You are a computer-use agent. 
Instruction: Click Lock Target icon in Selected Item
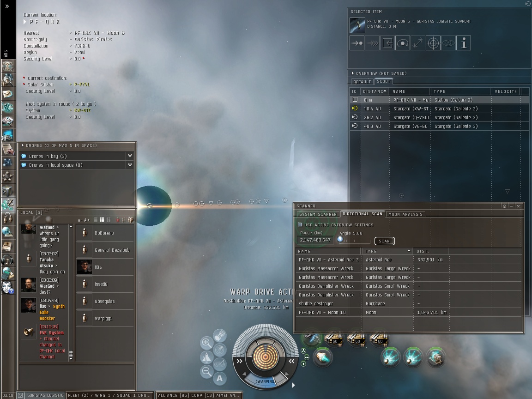click(433, 43)
